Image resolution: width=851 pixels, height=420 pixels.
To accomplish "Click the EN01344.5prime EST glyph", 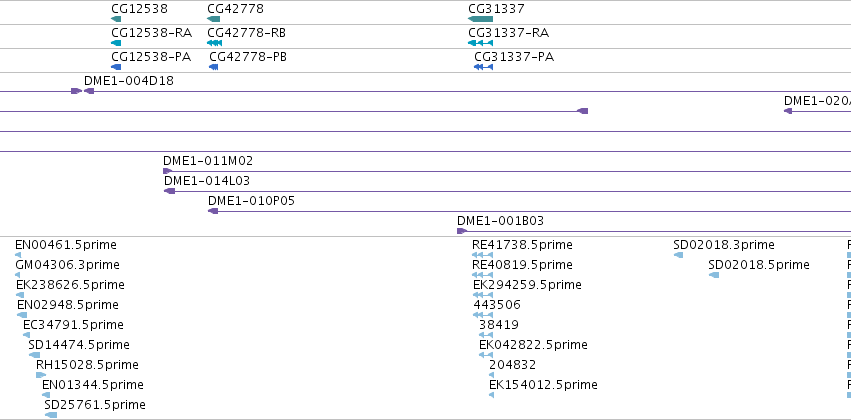I will click(46, 395).
